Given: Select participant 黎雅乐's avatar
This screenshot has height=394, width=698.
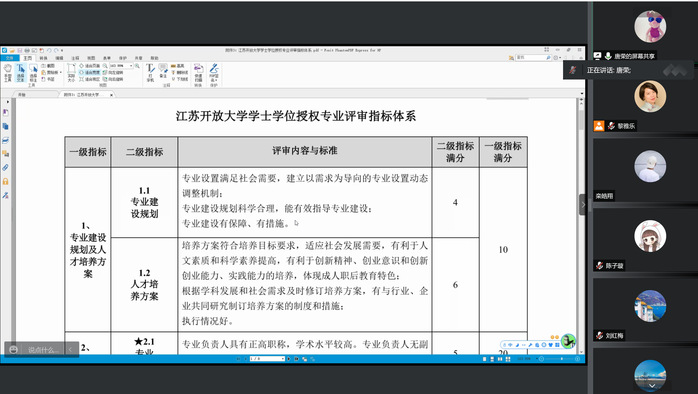Looking at the screenshot, I should tap(650, 96).
